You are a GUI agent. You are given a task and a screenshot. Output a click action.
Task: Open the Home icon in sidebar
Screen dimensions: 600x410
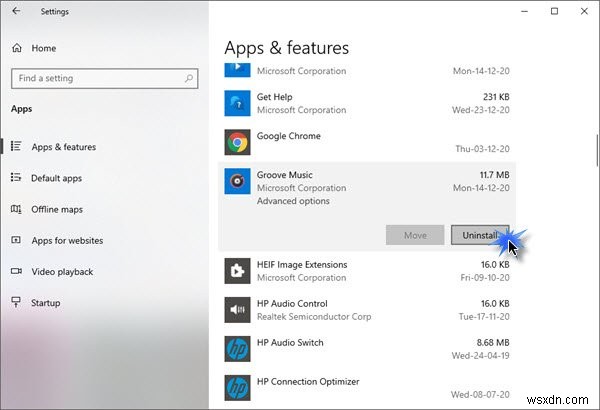tap(17, 48)
